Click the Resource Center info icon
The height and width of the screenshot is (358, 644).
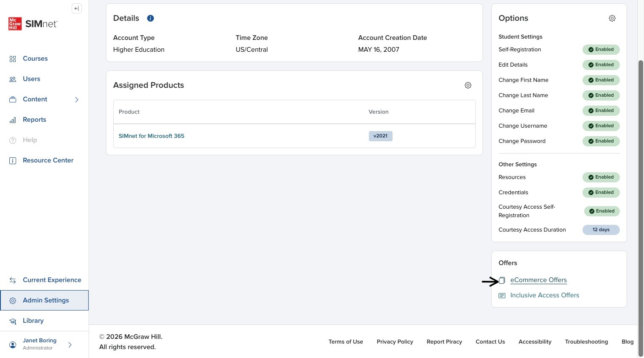pos(13,161)
